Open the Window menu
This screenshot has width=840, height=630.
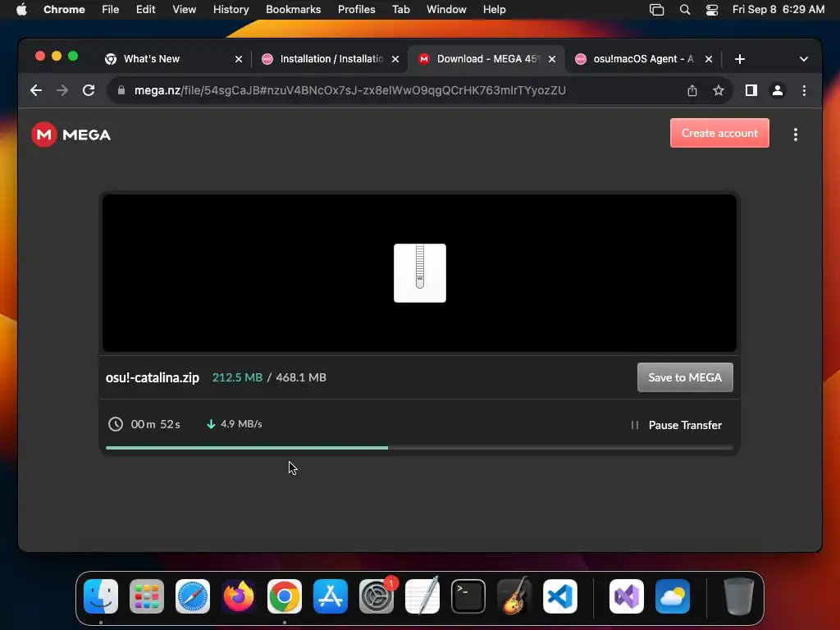pyautogui.click(x=446, y=10)
